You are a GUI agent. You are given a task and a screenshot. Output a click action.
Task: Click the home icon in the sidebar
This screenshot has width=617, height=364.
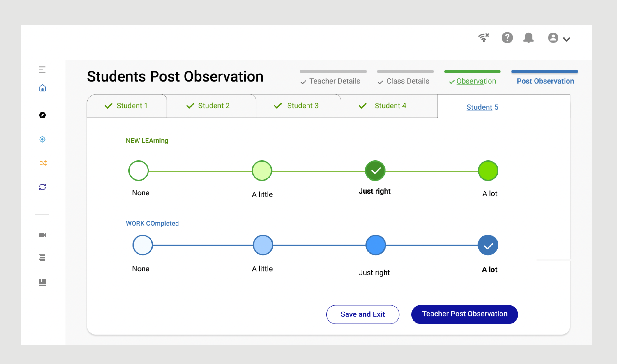coord(42,88)
